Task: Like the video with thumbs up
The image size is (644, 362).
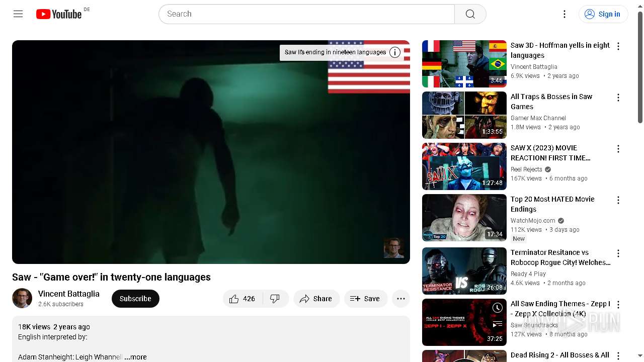Action: 242,299
